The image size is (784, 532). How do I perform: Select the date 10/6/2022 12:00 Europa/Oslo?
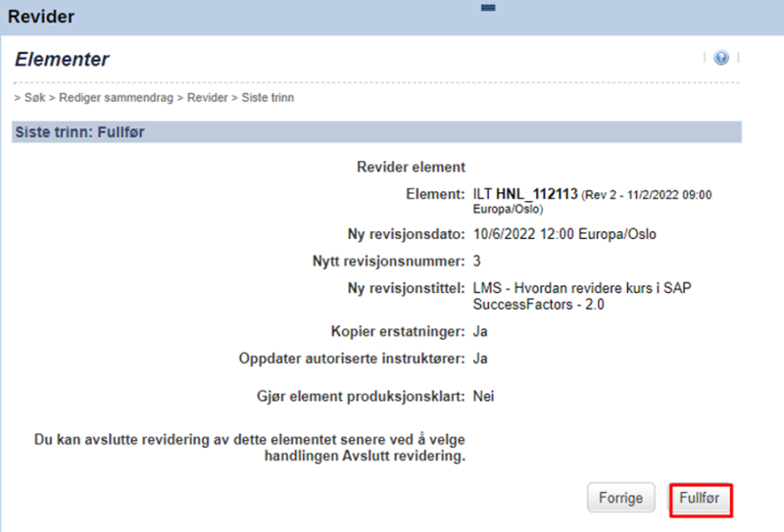[564, 234]
